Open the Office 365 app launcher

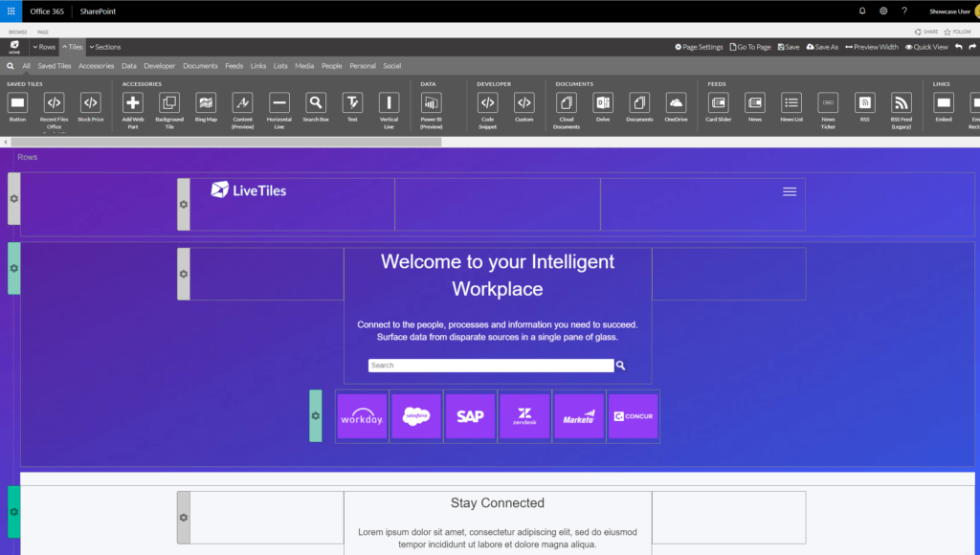tap(11, 11)
